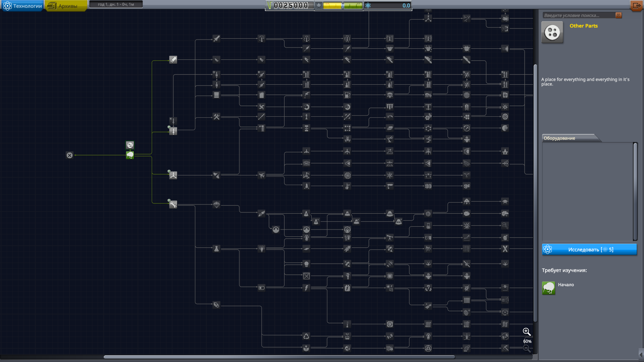
Task: Select the battery technology node
Action: (x=261, y=288)
